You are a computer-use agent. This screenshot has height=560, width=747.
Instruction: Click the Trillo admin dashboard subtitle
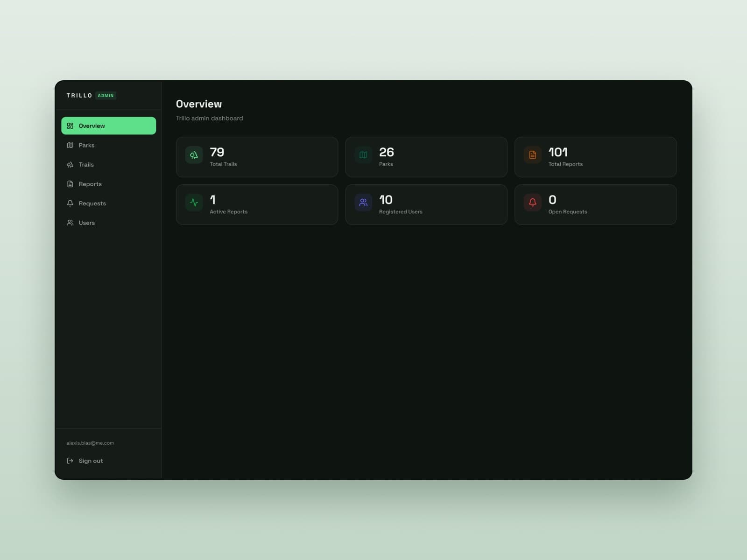[210, 118]
